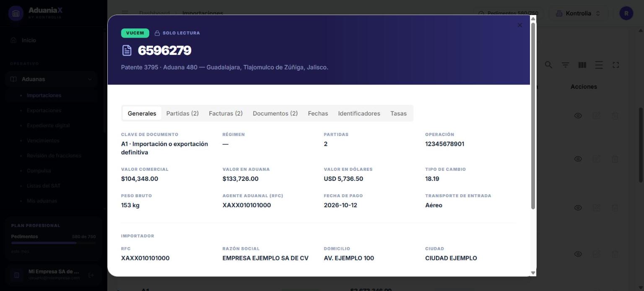The width and height of the screenshot is (644, 291).
Task: Open Listas del SAT in the sidebar
Action: (44, 186)
